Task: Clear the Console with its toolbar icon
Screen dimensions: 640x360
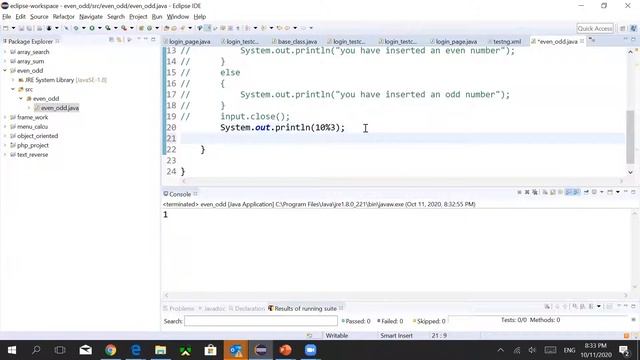Action: pyautogui.click(x=545, y=192)
